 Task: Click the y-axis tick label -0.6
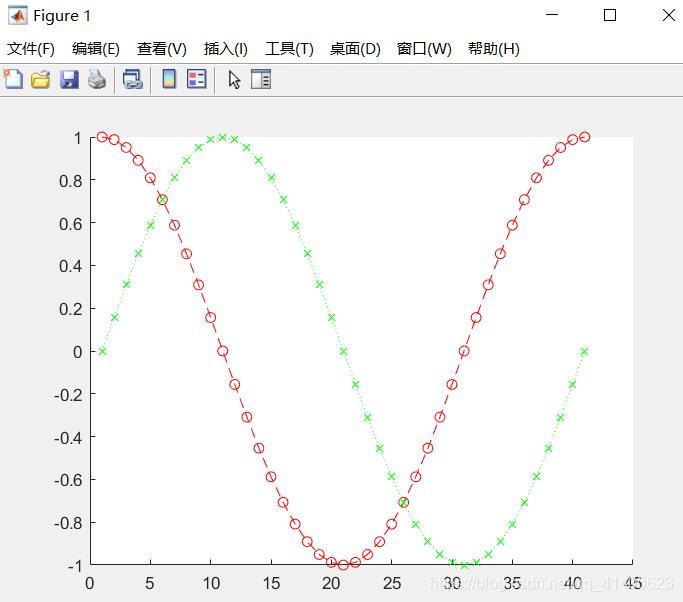[x=68, y=480]
